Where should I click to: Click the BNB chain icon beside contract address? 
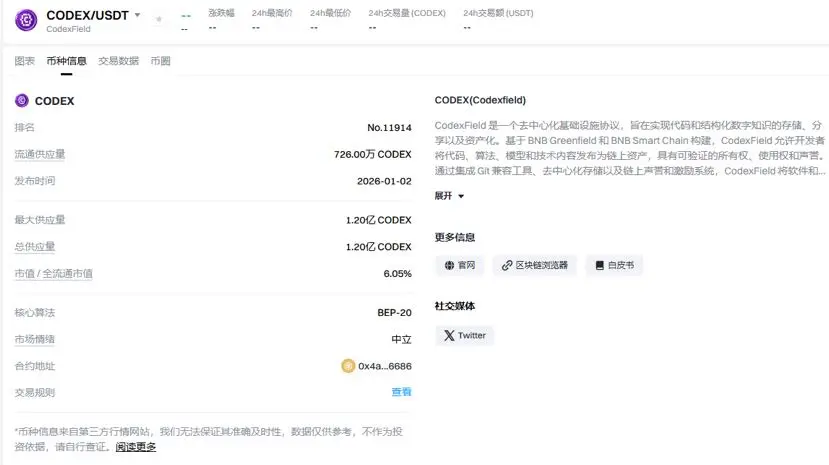coord(348,366)
